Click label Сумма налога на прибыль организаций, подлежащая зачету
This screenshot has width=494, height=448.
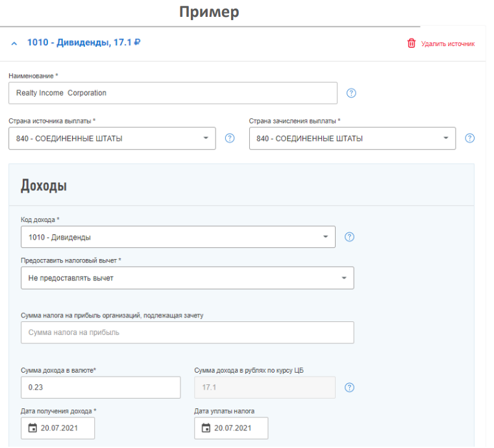[112, 316]
